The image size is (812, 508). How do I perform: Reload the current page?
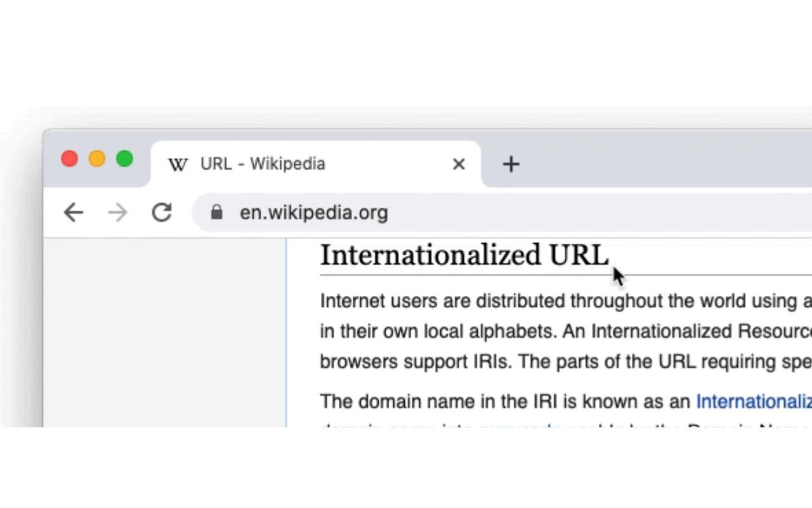click(162, 212)
